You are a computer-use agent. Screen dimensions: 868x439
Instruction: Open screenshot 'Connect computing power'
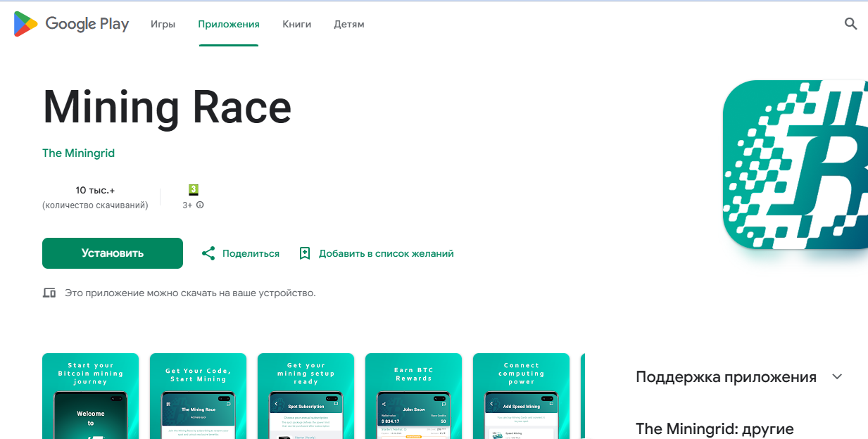pos(522,396)
